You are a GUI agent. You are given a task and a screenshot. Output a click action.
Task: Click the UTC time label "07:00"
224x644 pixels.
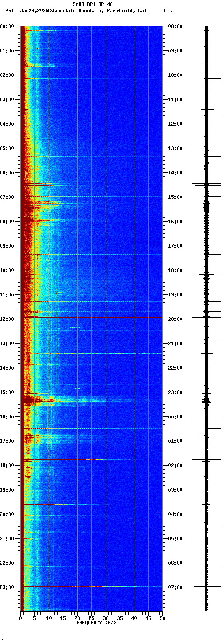[175, 587]
